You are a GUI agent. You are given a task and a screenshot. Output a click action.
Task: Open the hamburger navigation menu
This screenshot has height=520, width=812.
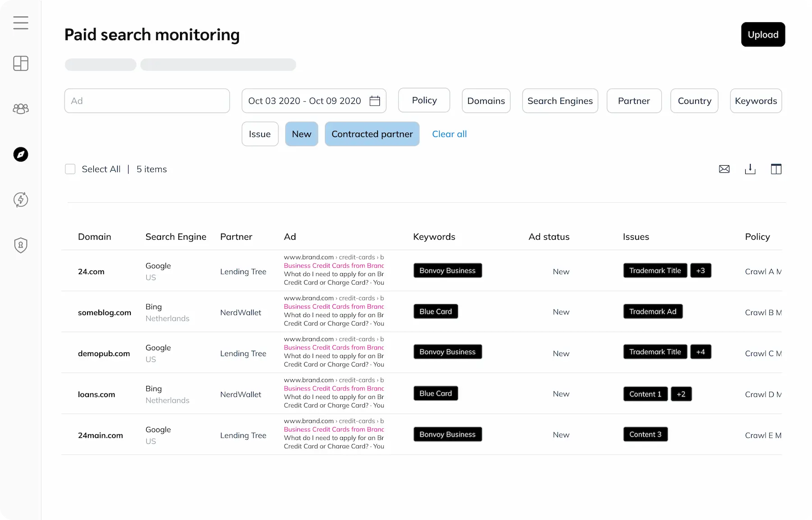pyautogui.click(x=21, y=23)
